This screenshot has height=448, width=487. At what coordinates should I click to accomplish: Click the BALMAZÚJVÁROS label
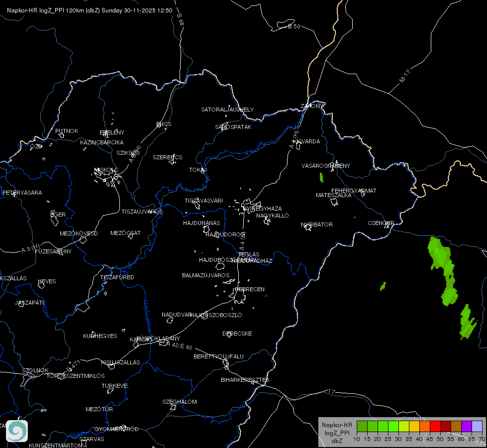pyautogui.click(x=205, y=275)
